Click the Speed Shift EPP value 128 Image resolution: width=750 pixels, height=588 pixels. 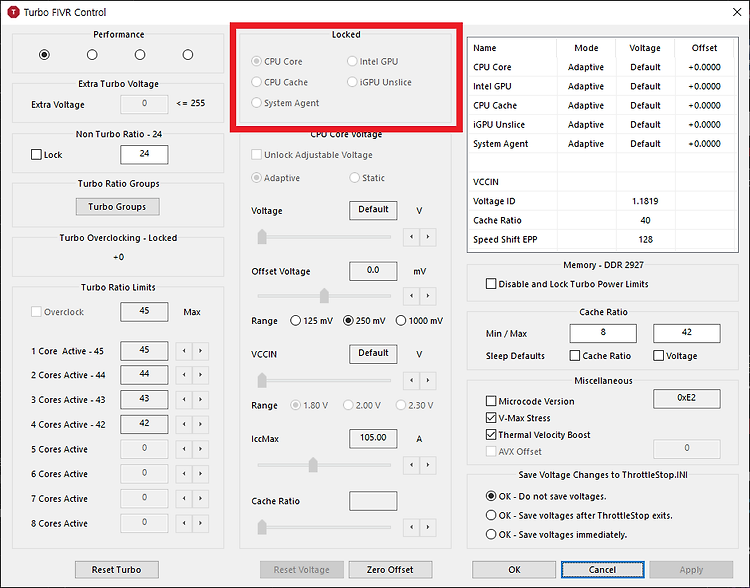tap(645, 239)
